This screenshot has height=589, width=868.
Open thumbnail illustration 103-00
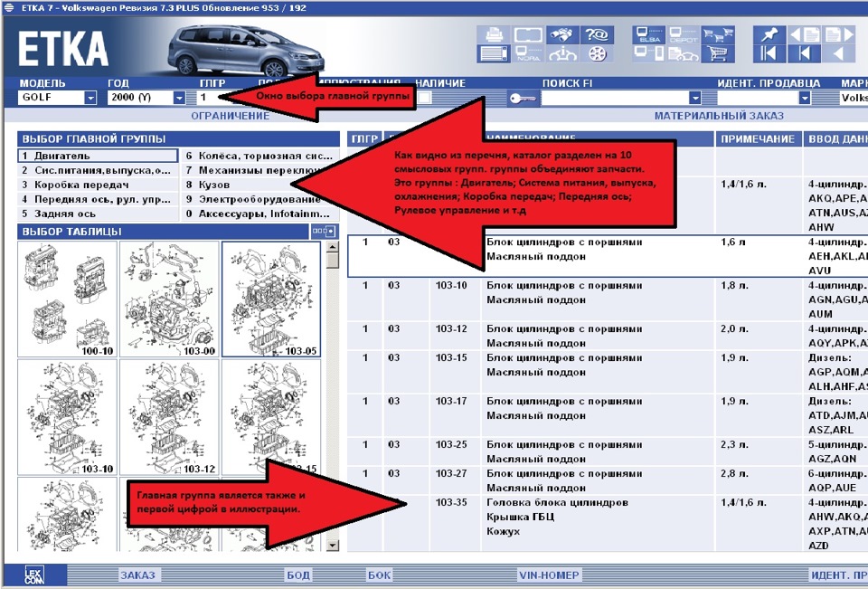(169, 299)
